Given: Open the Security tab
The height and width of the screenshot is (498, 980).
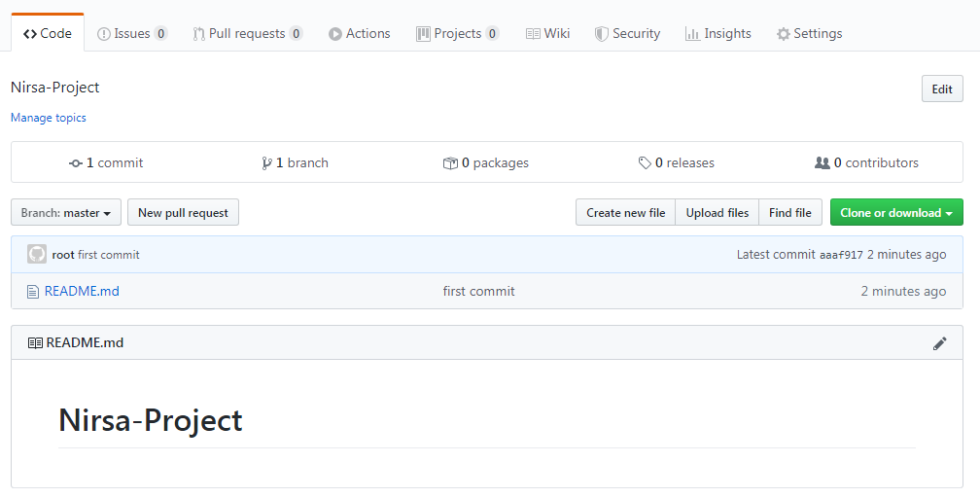Looking at the screenshot, I should (627, 33).
